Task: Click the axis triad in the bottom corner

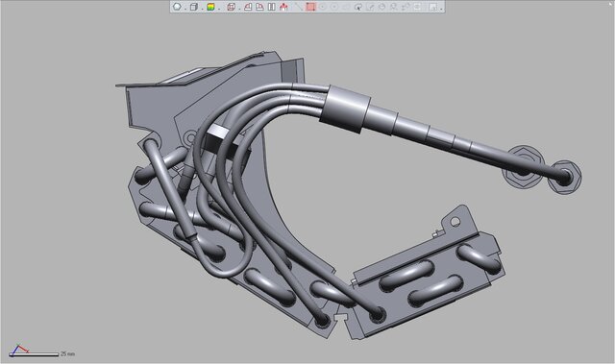Action: click(19, 350)
